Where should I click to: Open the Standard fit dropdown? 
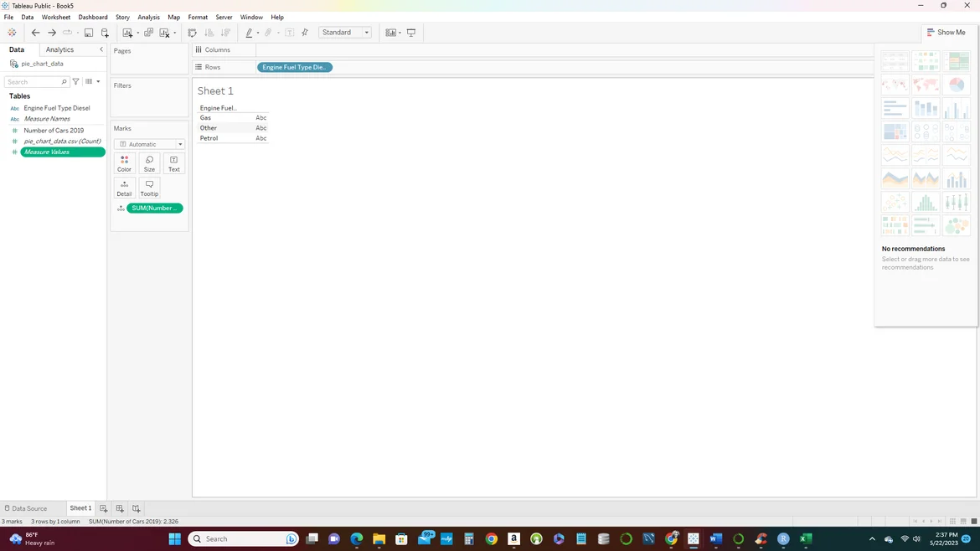[344, 33]
